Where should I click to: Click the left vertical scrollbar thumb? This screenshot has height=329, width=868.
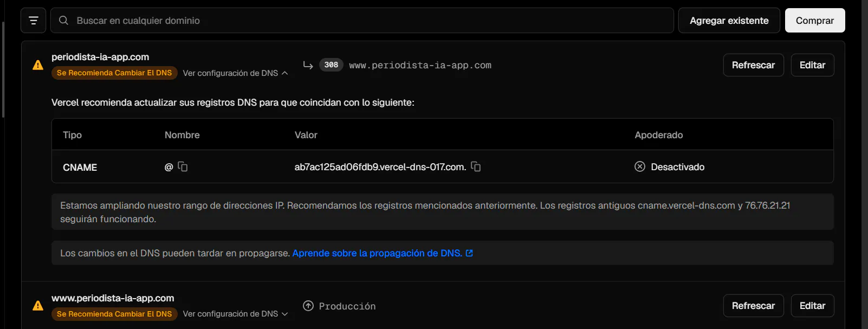click(3, 69)
